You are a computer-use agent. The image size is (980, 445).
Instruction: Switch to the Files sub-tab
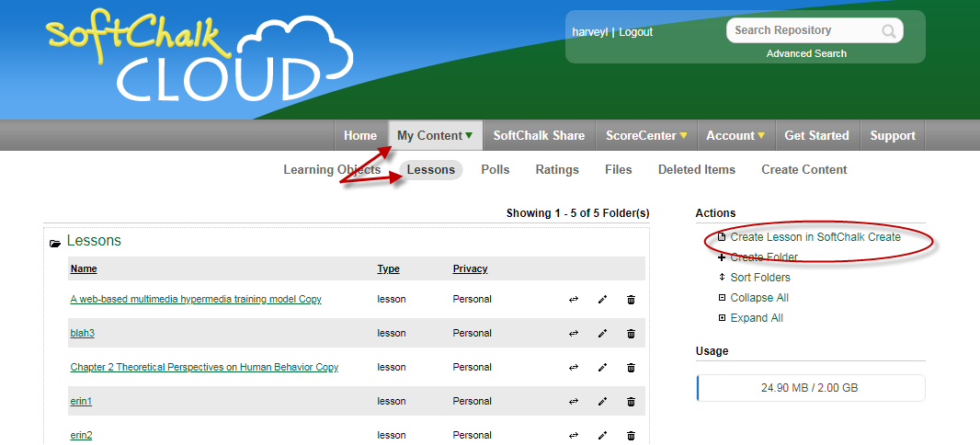618,169
